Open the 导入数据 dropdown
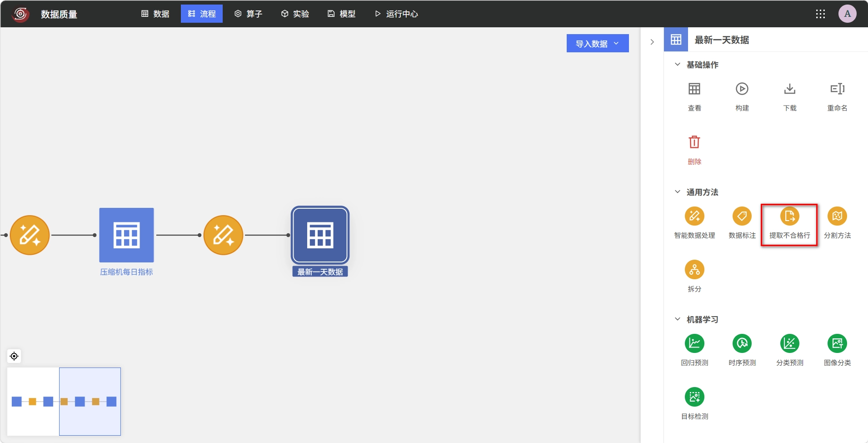This screenshot has width=868, height=443. coord(598,43)
